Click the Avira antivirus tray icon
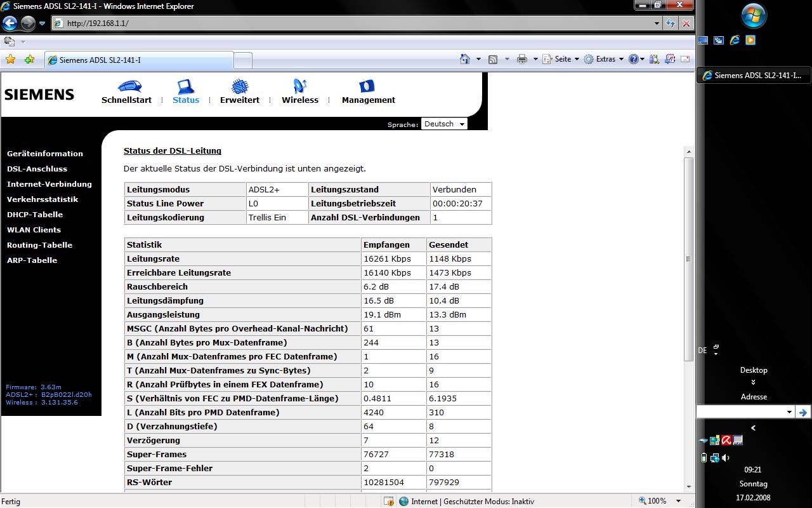Viewport: 812px width, 508px height. click(x=726, y=440)
